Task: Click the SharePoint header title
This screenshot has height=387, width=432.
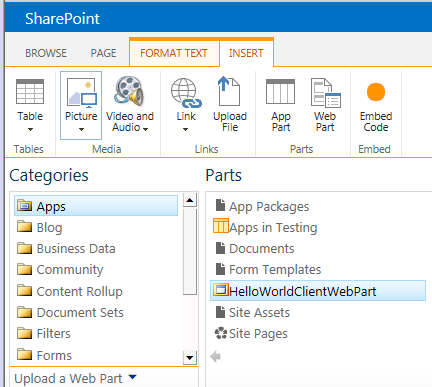Action: pos(62,18)
